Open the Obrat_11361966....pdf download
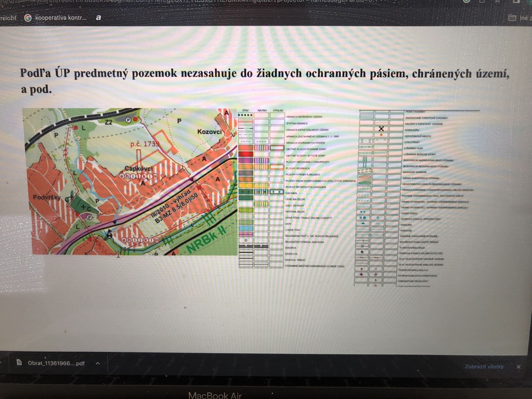Screen dimensions: 532x399 [x=56, y=363]
